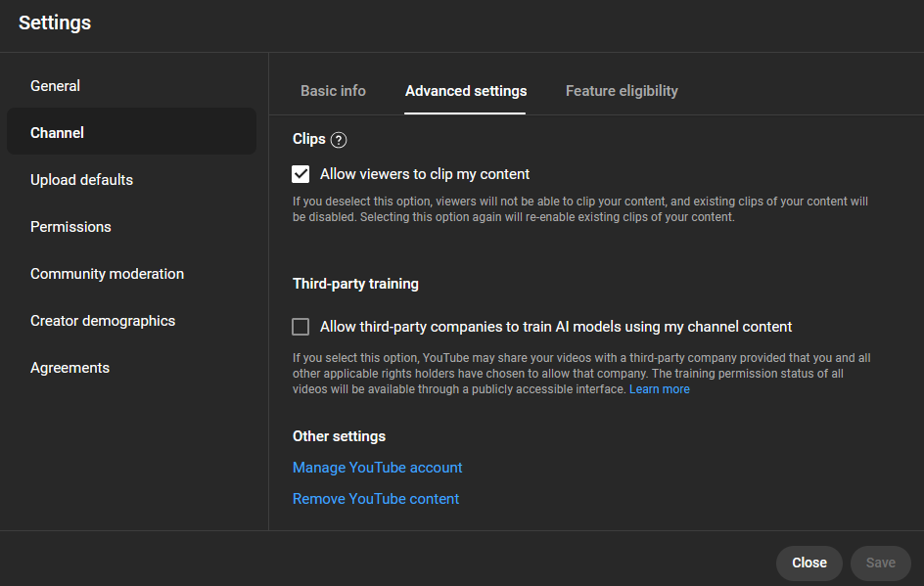Go to General settings in the sidebar
Screen dimensions: 924x586
[56, 86]
